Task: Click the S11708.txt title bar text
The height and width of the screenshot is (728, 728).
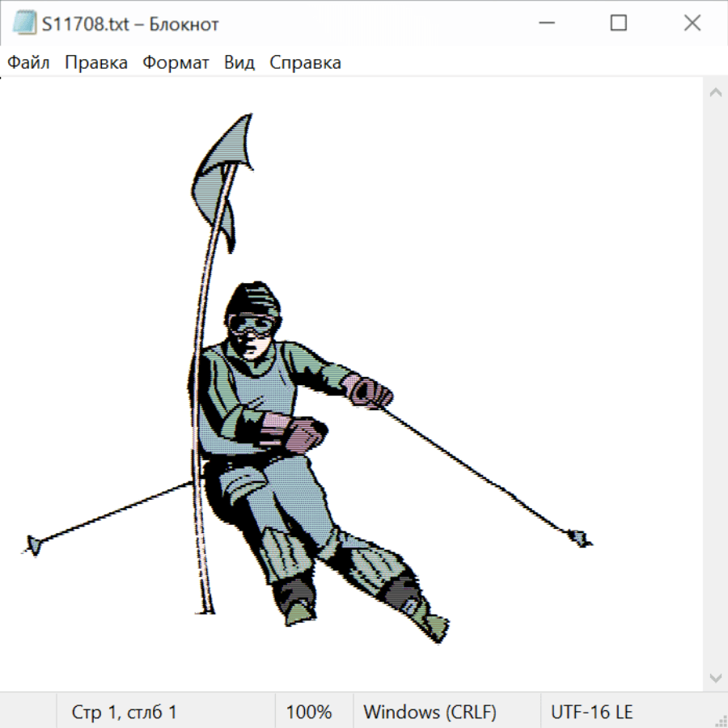Action: (x=130, y=24)
